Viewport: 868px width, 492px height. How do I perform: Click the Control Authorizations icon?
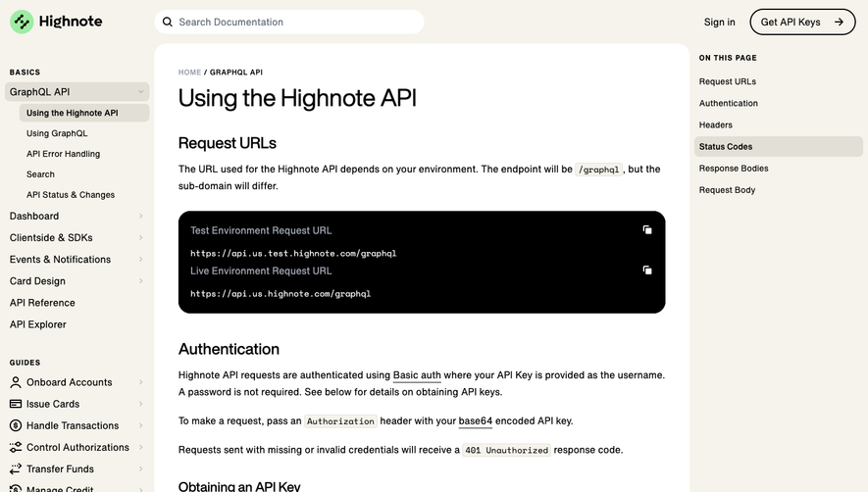[16, 447]
